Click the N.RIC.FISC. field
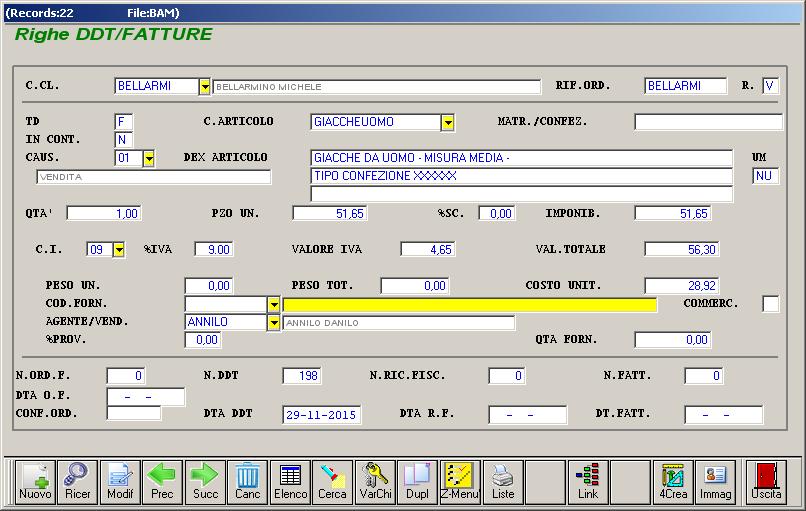Viewport: 806px width, 511px height. tap(507, 376)
